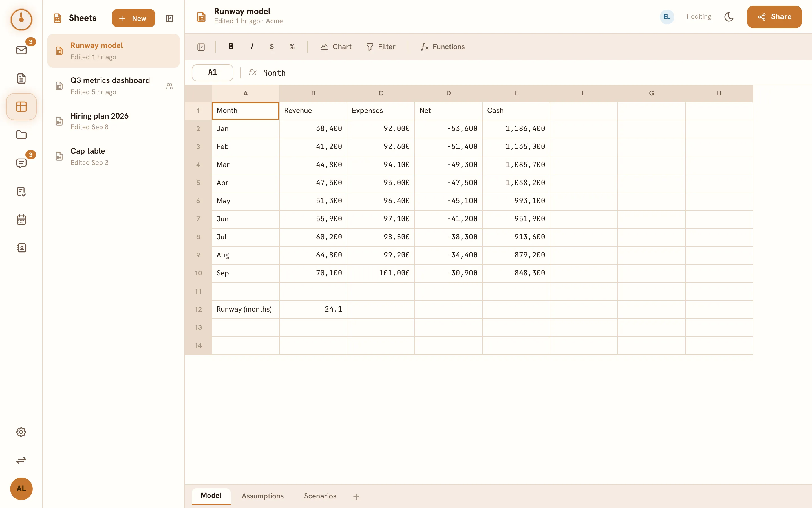
Task: Open the Documents icon in the sidebar
Action: pos(21,79)
